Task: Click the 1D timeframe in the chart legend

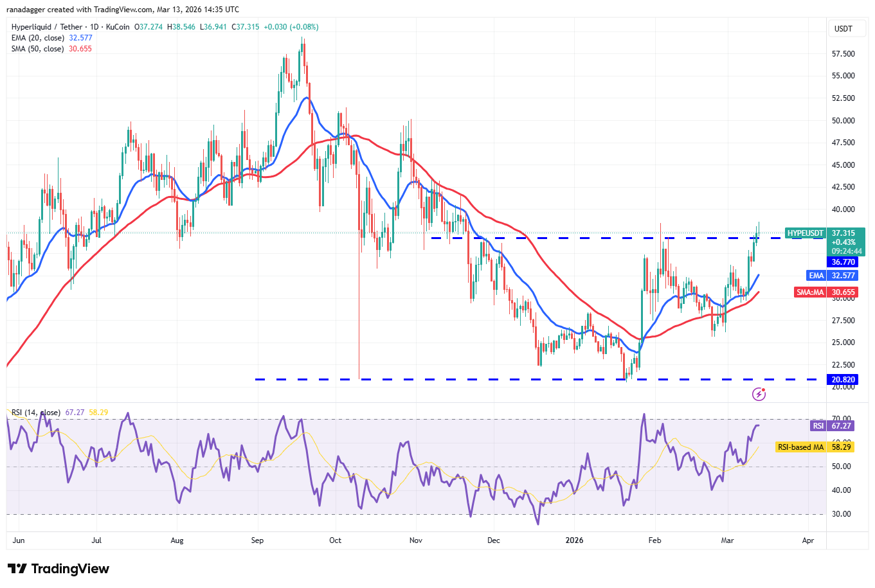Action: (x=94, y=27)
